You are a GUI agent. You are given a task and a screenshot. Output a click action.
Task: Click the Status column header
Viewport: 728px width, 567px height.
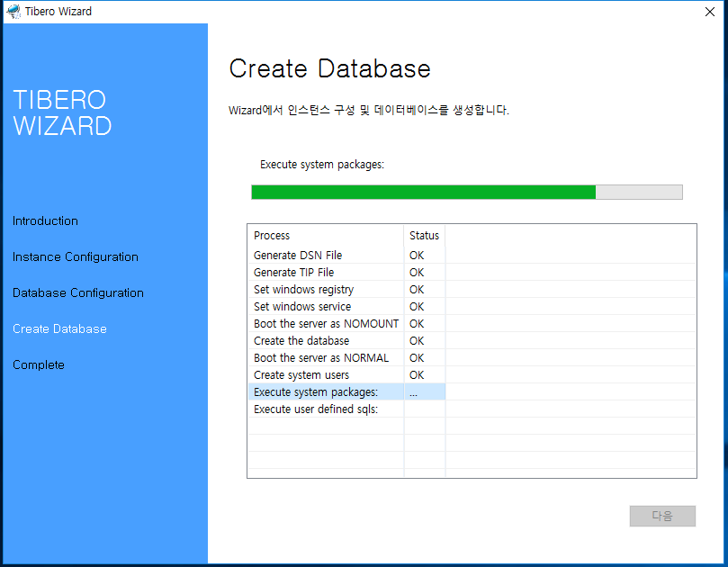425,236
